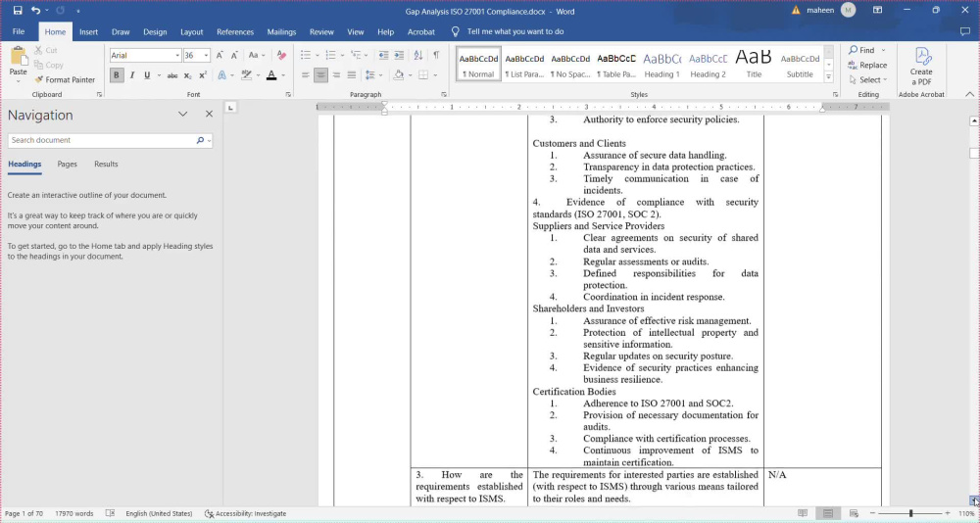Screen dimensions: 980x523
Task: Undo the last action
Action: point(35,11)
